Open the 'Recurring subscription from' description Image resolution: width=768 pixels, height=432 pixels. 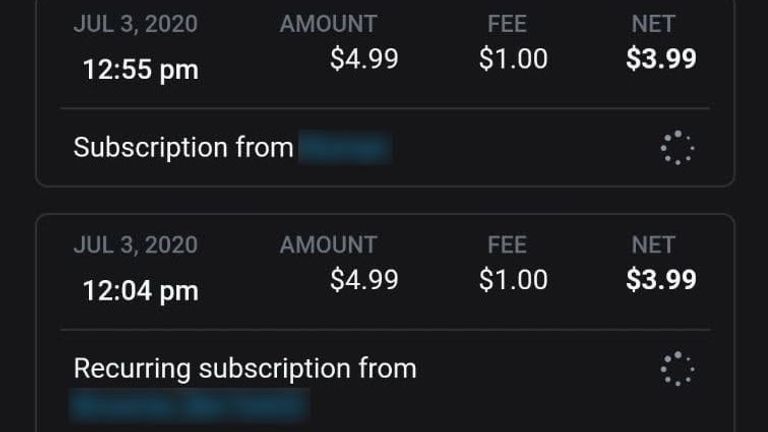[245, 368]
